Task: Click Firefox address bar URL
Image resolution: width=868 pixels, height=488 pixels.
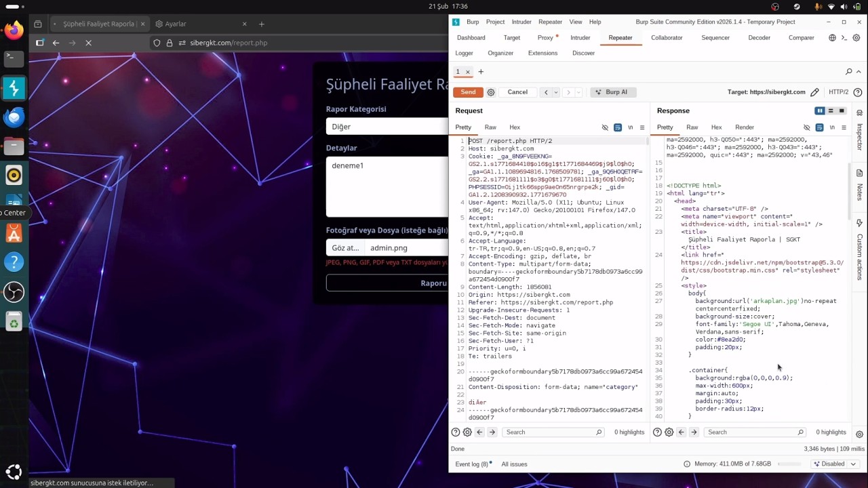Action: click(x=229, y=43)
